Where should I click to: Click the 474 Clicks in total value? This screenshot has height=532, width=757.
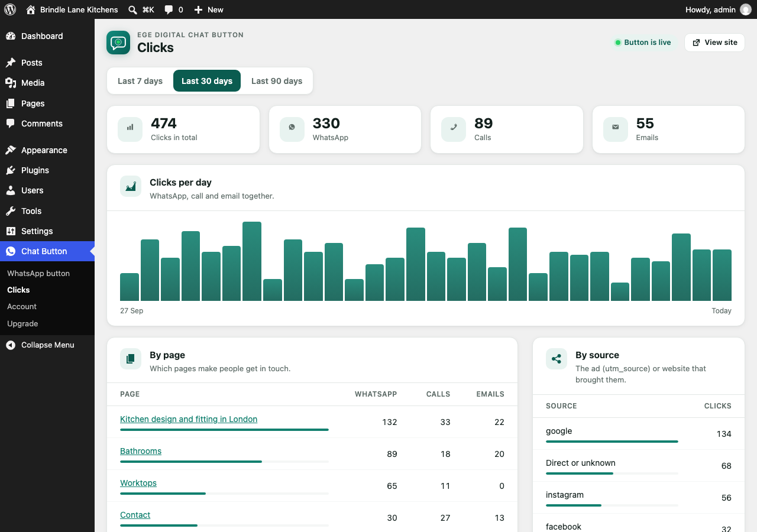[x=164, y=124]
